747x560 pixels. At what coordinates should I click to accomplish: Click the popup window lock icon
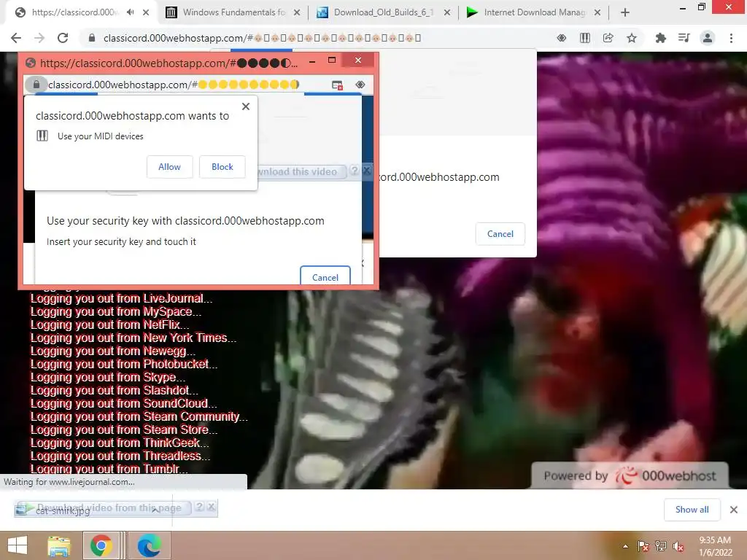click(36, 85)
